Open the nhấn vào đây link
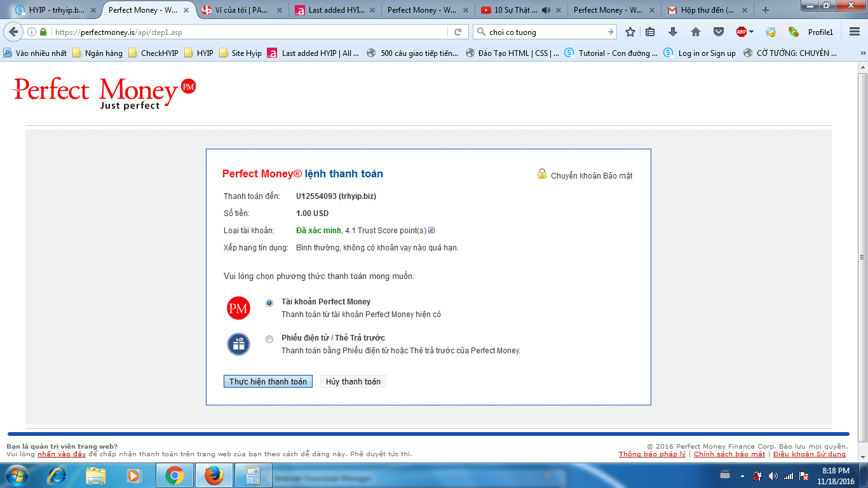This screenshot has height=488, width=868. coord(62,454)
